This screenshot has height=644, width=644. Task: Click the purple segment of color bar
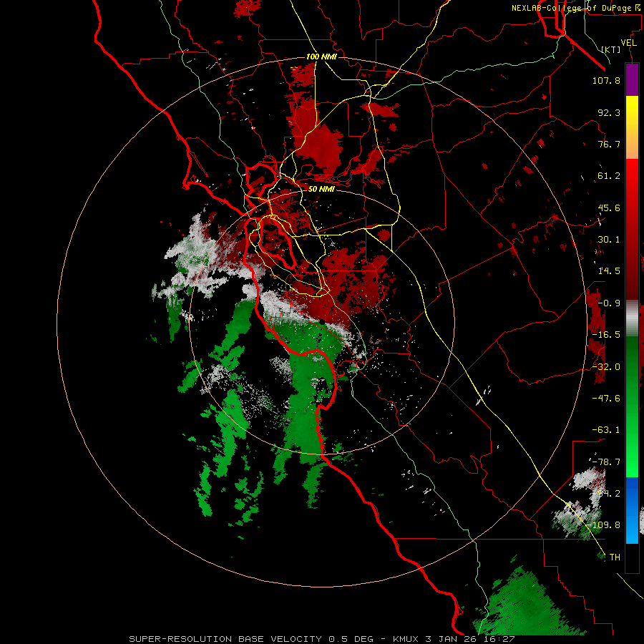click(x=632, y=80)
